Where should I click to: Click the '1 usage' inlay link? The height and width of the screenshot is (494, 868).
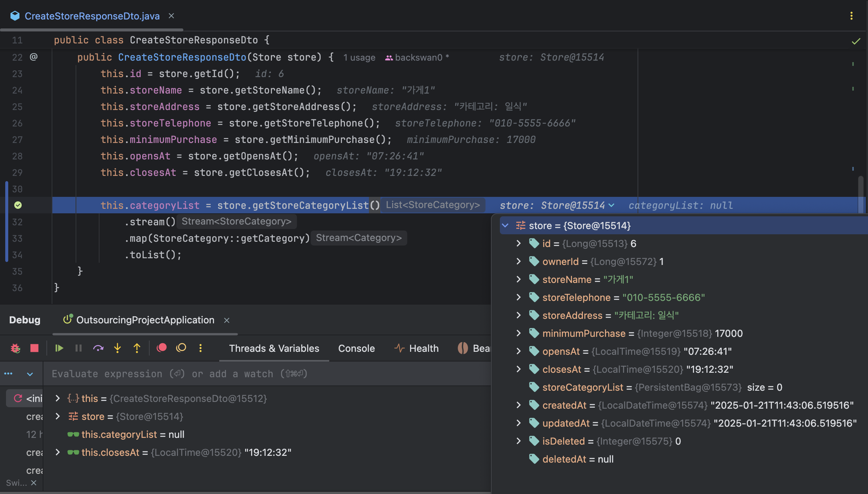coord(359,58)
